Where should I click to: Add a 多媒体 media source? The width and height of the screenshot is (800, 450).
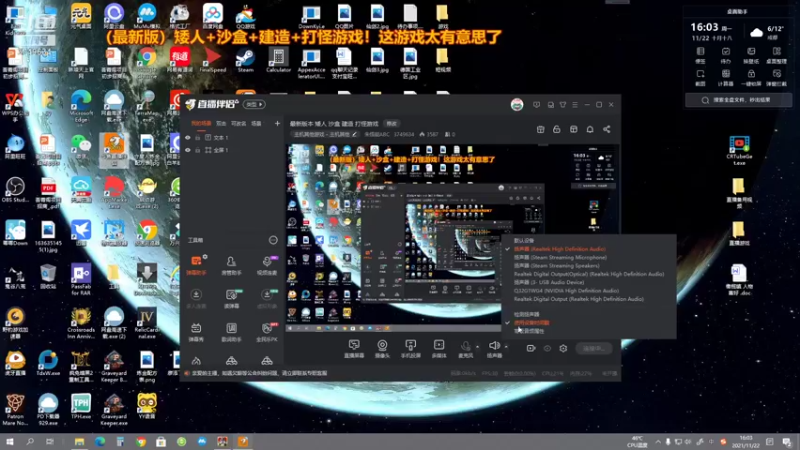pos(439,349)
